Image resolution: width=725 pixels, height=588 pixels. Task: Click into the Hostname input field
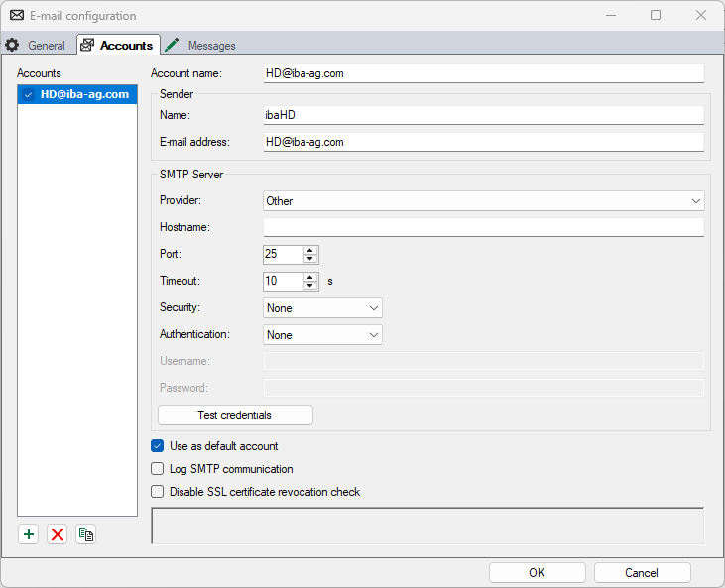coord(483,228)
